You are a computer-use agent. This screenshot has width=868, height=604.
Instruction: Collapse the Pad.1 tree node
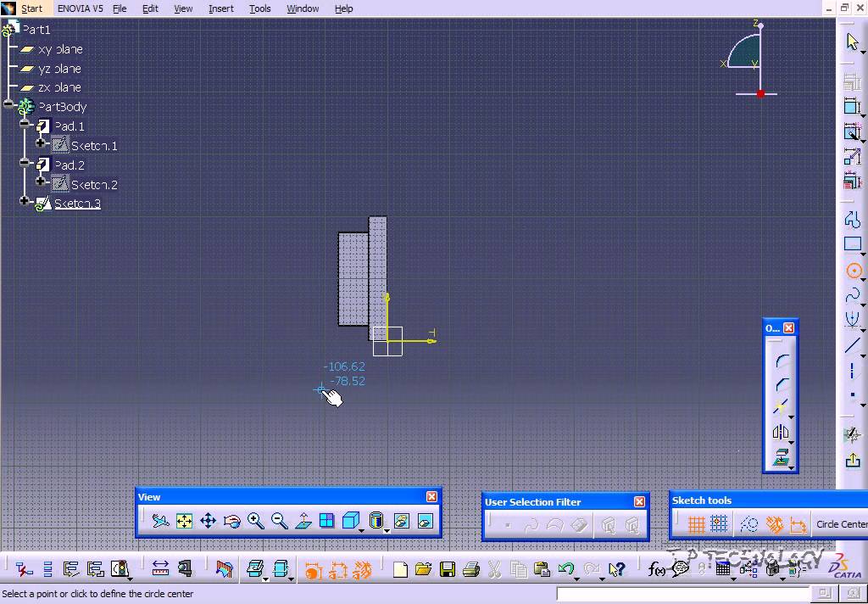point(25,124)
